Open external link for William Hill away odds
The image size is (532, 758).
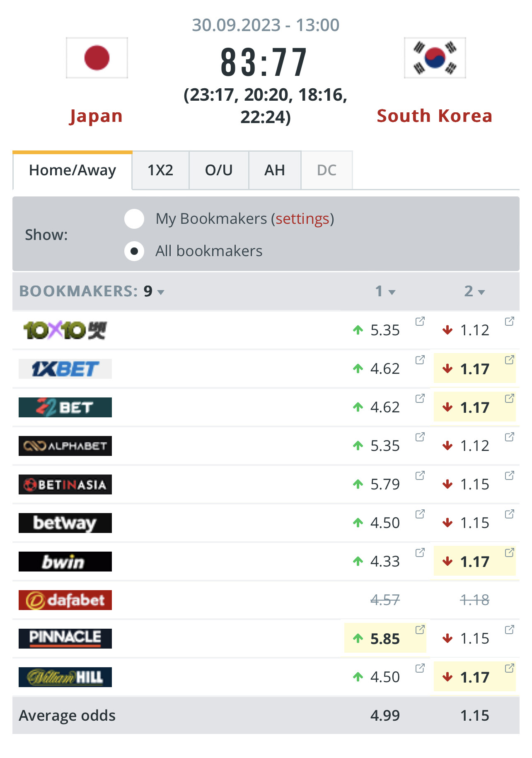(x=509, y=668)
